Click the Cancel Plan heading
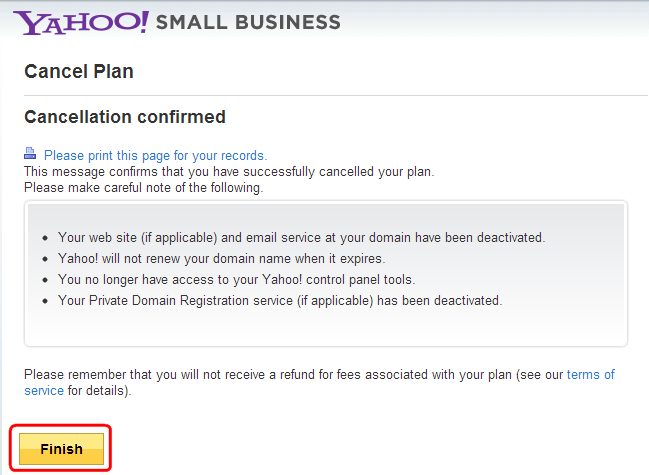This screenshot has height=475, width=649. [79, 72]
